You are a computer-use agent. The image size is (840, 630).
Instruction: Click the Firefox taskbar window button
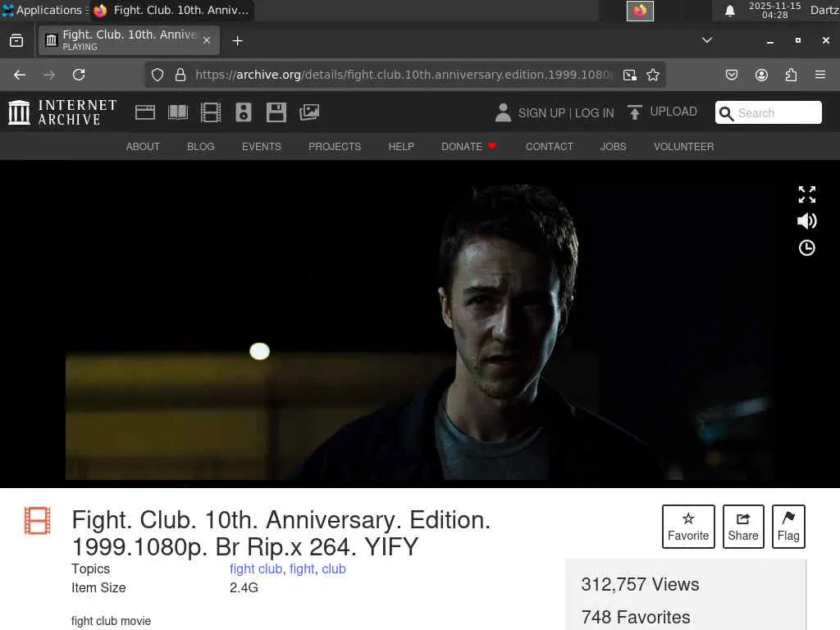[172, 10]
